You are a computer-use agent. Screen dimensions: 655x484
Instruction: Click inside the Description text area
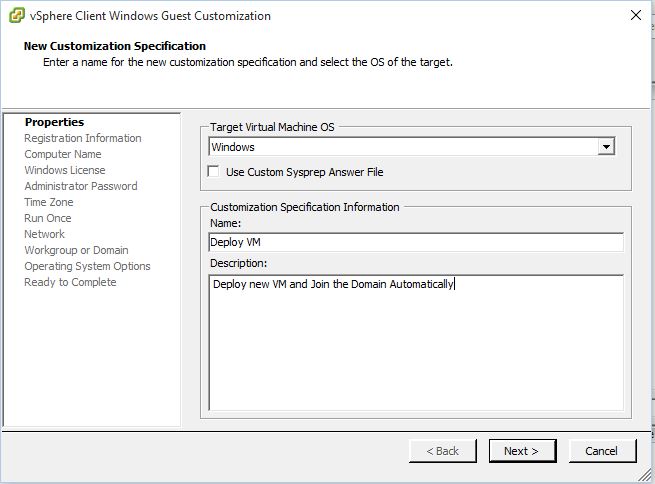tap(416, 342)
